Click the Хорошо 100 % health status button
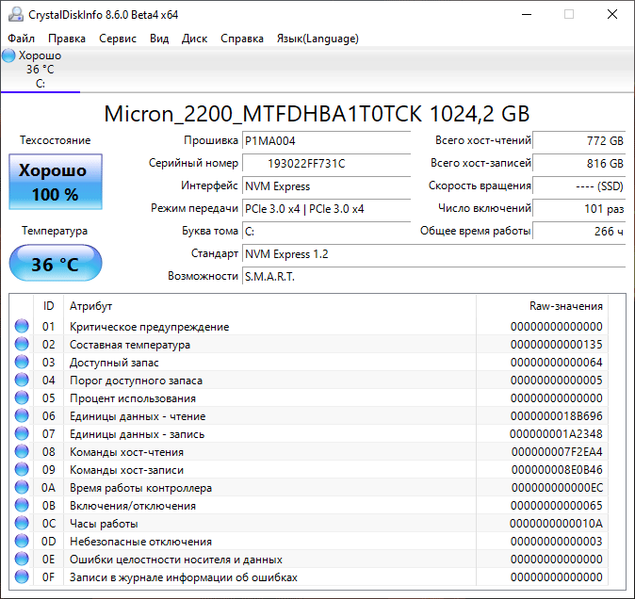Image resolution: width=635 pixels, height=599 pixels. tap(54, 182)
